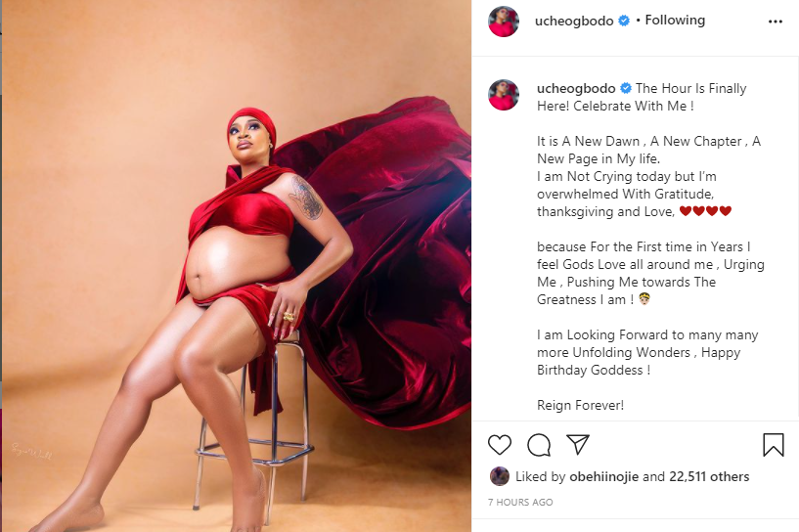
Task: Click the maternity photo in the post
Action: (237, 266)
